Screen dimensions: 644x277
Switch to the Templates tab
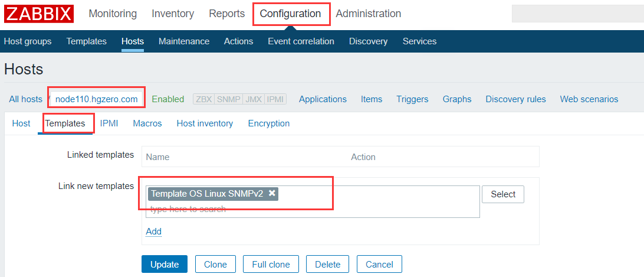(x=65, y=123)
